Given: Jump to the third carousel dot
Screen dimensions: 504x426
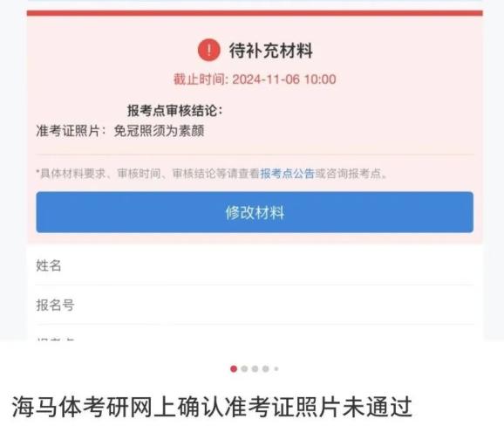Looking at the screenshot, I should [x=255, y=368].
